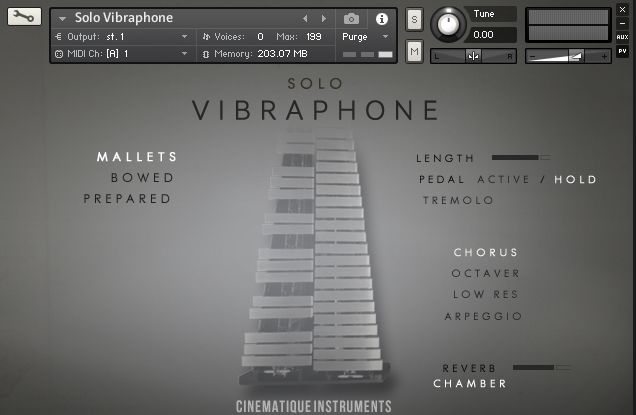Click CHAMBER reverb type selector
636x415 pixels.
(x=470, y=383)
